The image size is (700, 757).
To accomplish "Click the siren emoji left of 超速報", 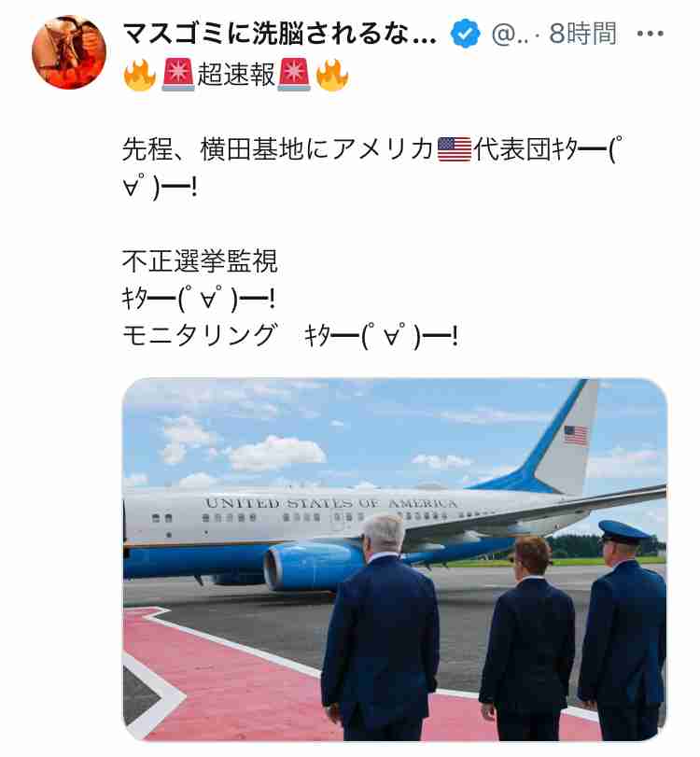I will coord(178,75).
